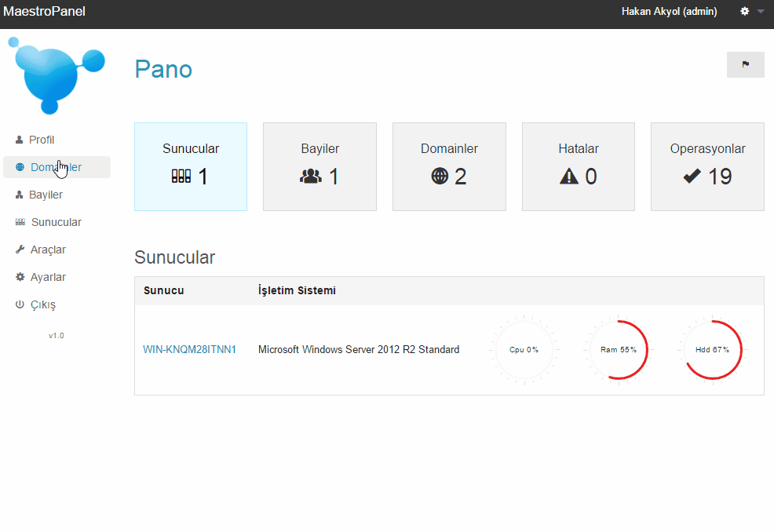Click the Hdd 67% circular gauge
774x532 pixels.
(x=712, y=350)
